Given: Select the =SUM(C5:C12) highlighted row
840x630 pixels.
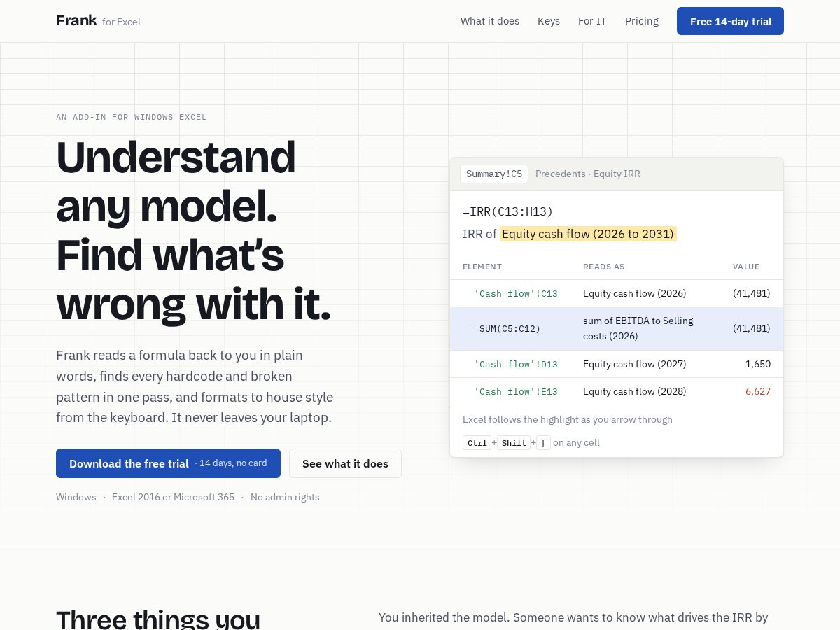Looking at the screenshot, I should [617, 328].
